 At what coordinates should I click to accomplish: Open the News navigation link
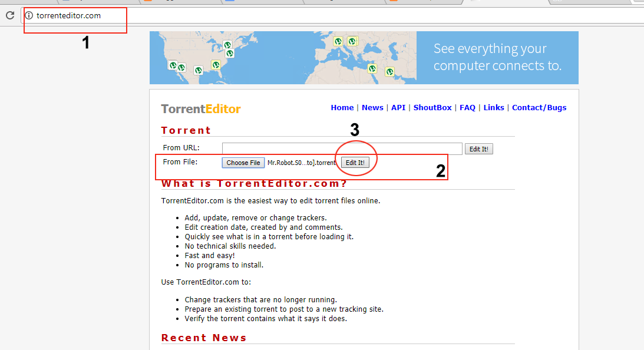372,108
